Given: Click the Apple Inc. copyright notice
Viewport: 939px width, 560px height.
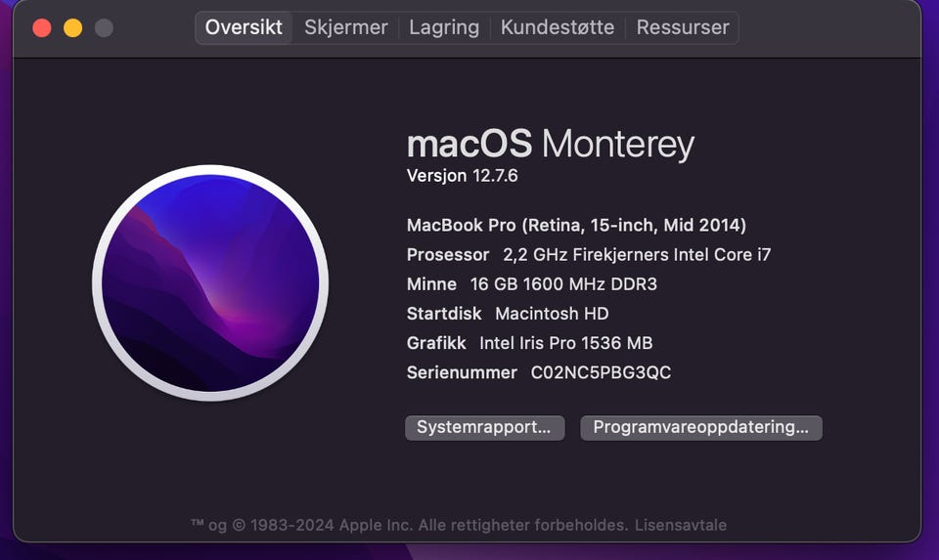Looking at the screenshot, I should pos(410,525).
